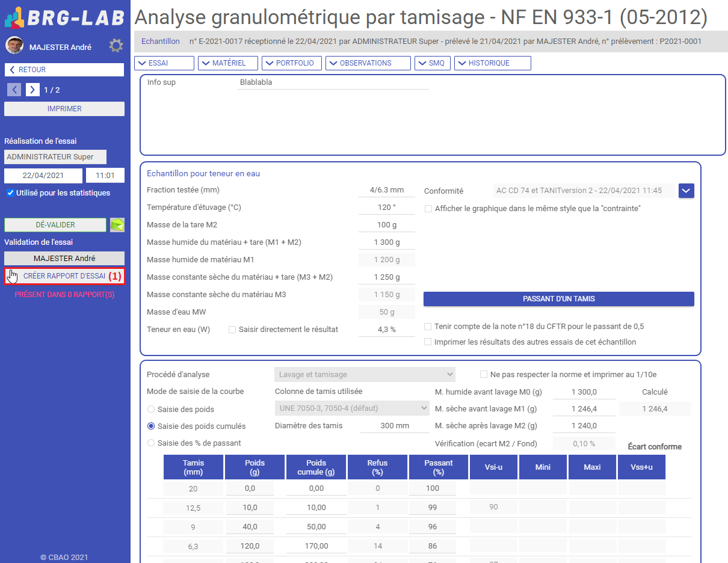
Task: Click M. sèche avant lavage M1 field
Action: (584, 409)
